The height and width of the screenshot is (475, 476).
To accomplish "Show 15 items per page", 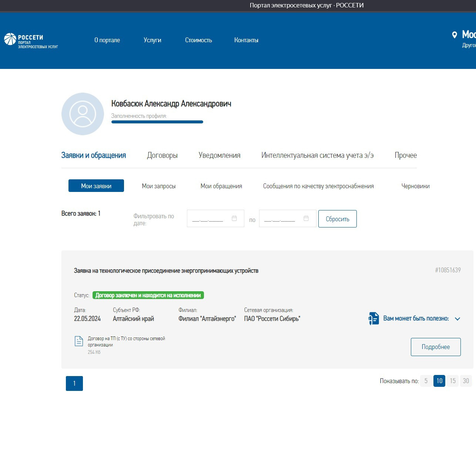I will point(453,381).
